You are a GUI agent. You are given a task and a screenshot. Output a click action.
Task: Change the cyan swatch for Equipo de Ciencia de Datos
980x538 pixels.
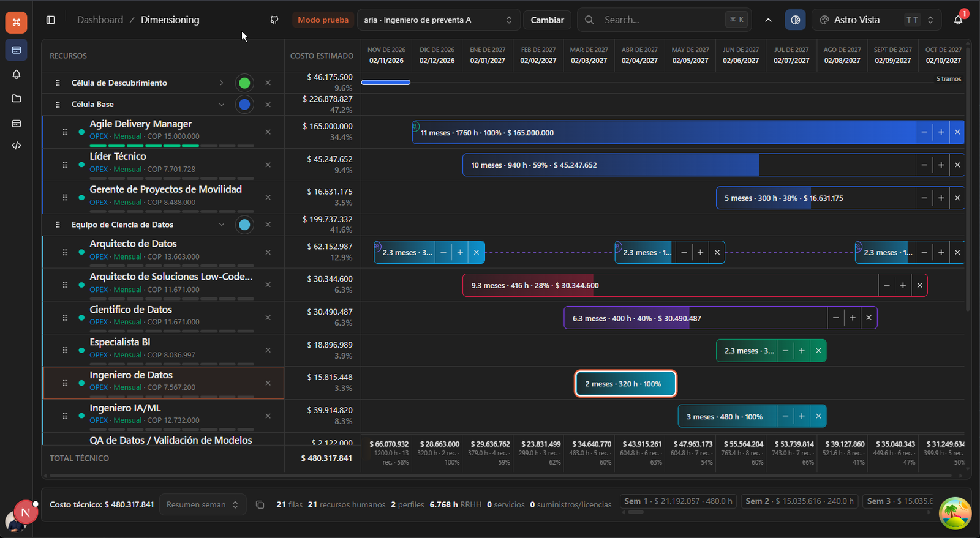(244, 225)
